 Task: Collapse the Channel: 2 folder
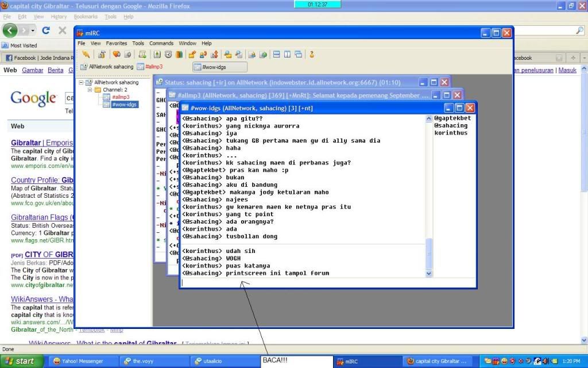click(90, 90)
